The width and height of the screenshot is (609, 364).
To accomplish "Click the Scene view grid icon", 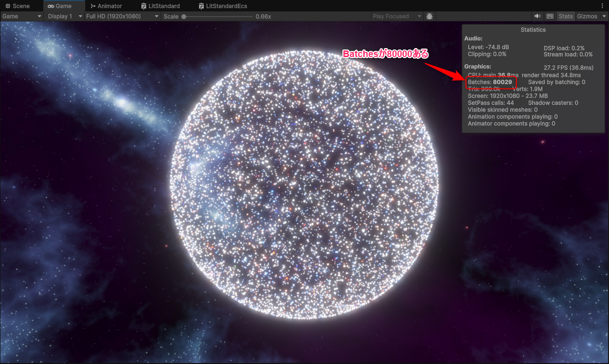I will pyautogui.click(x=7, y=6).
